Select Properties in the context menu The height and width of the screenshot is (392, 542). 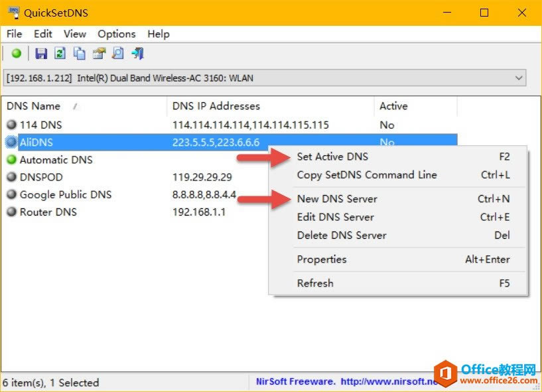click(398, 259)
